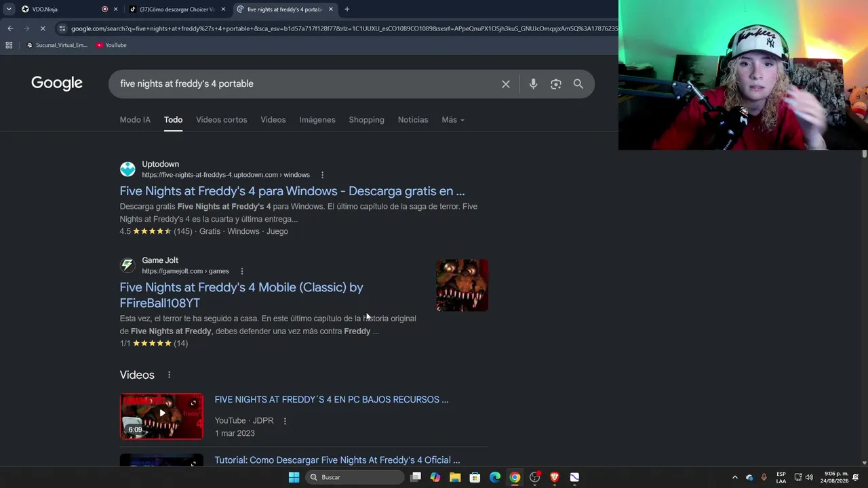Screen dimensions: 868x488
Task: Open Tutorial Como Descargar Five Nights video link
Action: (x=337, y=460)
